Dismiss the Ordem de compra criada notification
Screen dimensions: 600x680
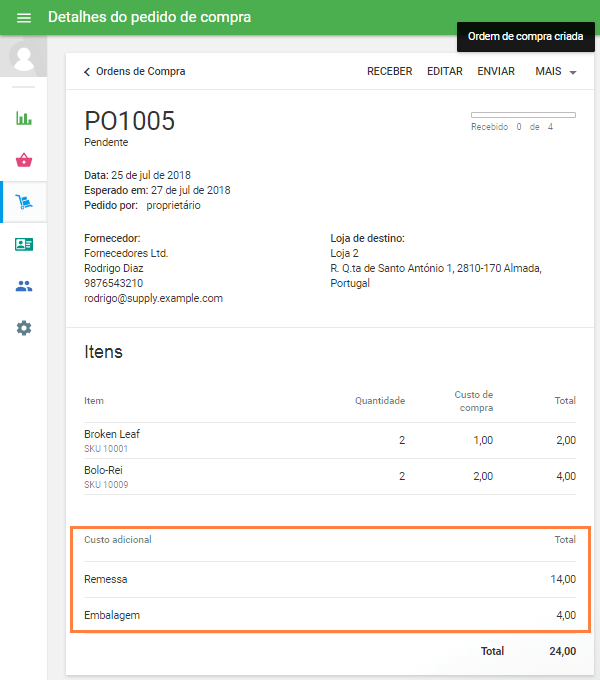click(525, 36)
